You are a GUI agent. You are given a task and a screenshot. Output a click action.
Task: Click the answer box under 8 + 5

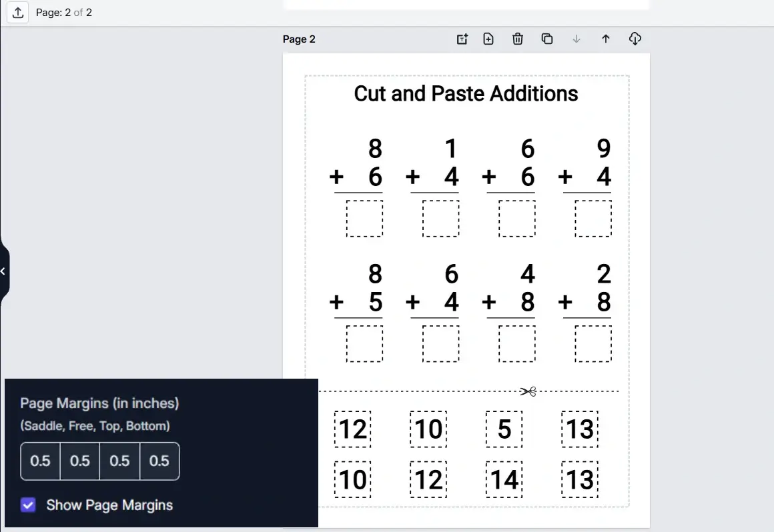tap(364, 343)
